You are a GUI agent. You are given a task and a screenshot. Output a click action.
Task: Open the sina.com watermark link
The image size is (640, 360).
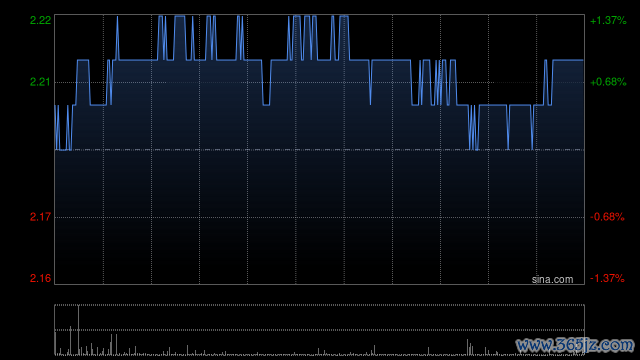coord(552,279)
